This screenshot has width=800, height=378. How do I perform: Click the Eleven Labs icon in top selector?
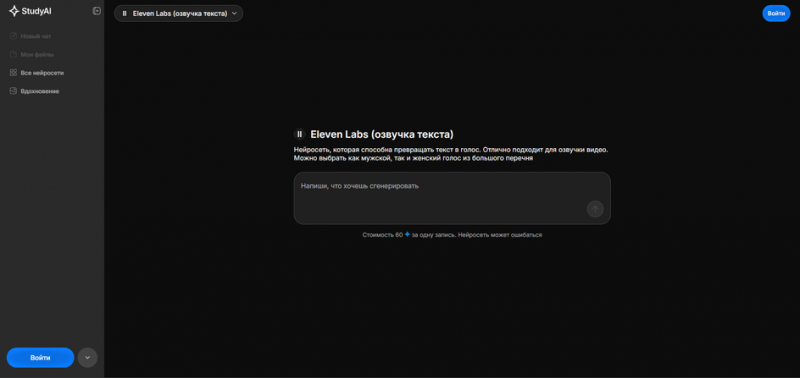(x=124, y=13)
